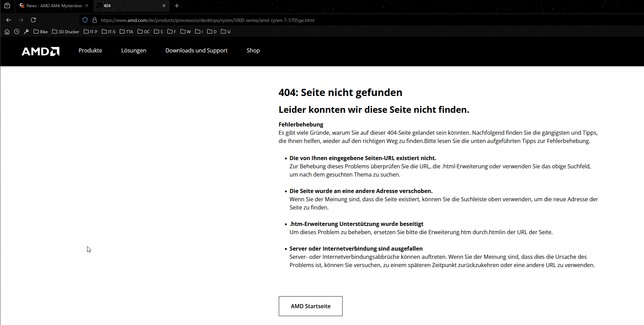Open the Lösungen menu

click(134, 51)
